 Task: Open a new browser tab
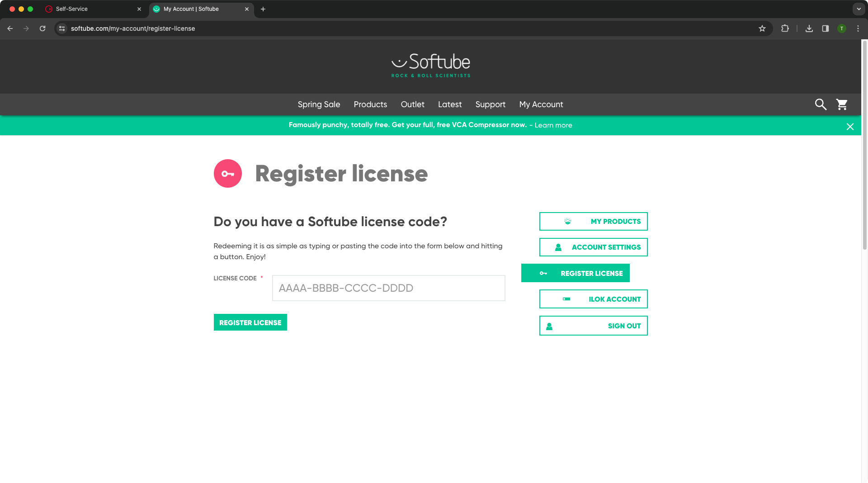tap(263, 9)
